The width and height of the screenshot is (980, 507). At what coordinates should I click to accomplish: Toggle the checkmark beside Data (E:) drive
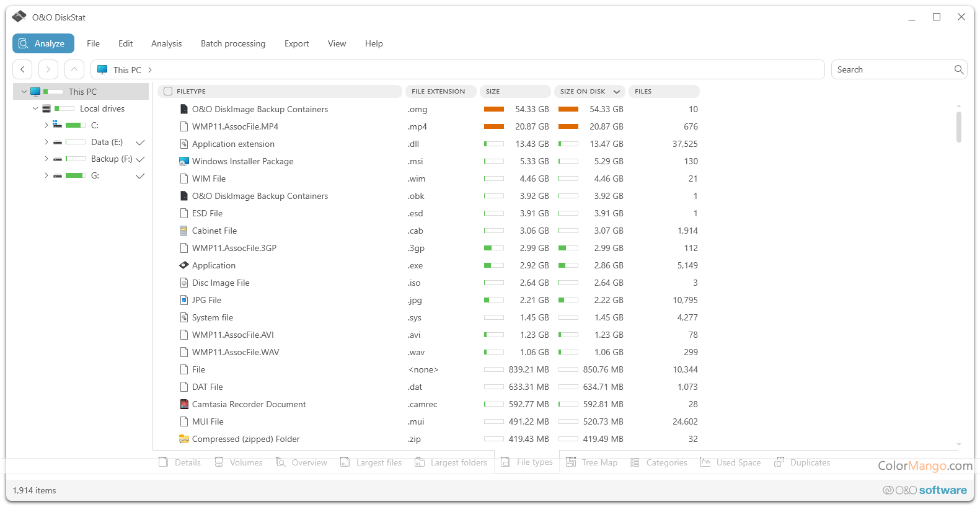click(140, 143)
